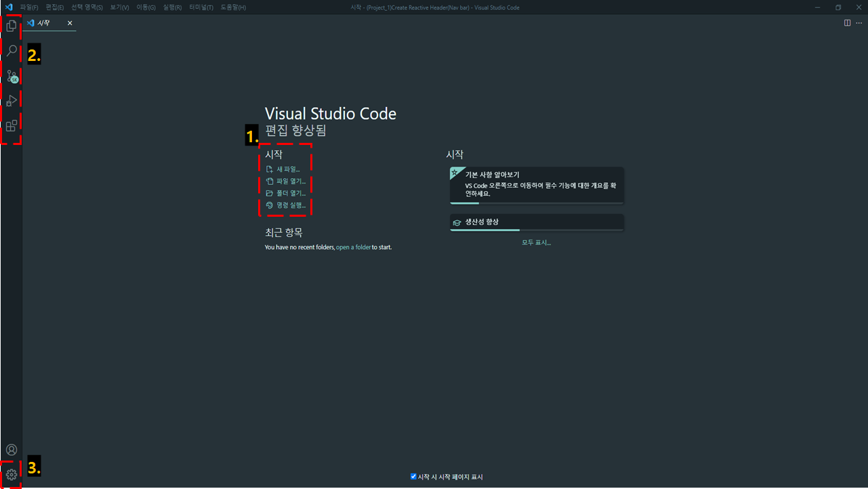This screenshot has width=868, height=489.
Task: Click the 편집 향상됨 subtitle text
Action: pyautogui.click(x=295, y=130)
